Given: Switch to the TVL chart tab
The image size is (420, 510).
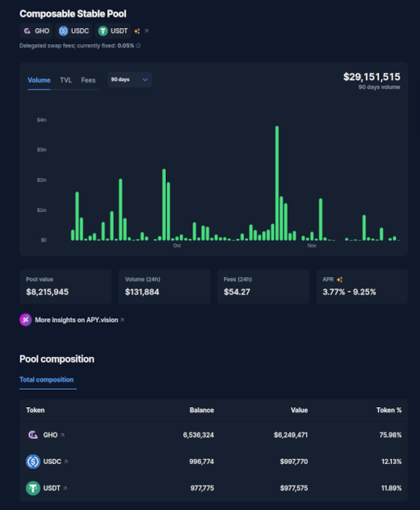Looking at the screenshot, I should click(x=66, y=80).
